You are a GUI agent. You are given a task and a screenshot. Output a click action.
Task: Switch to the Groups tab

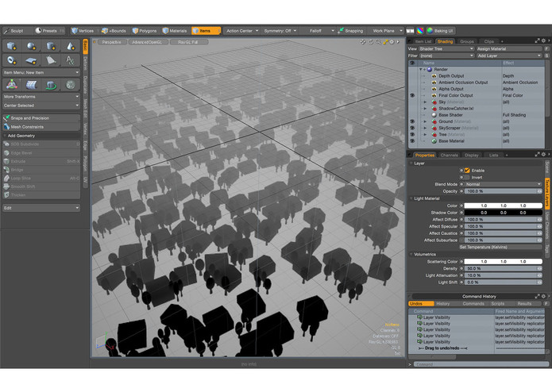point(467,41)
